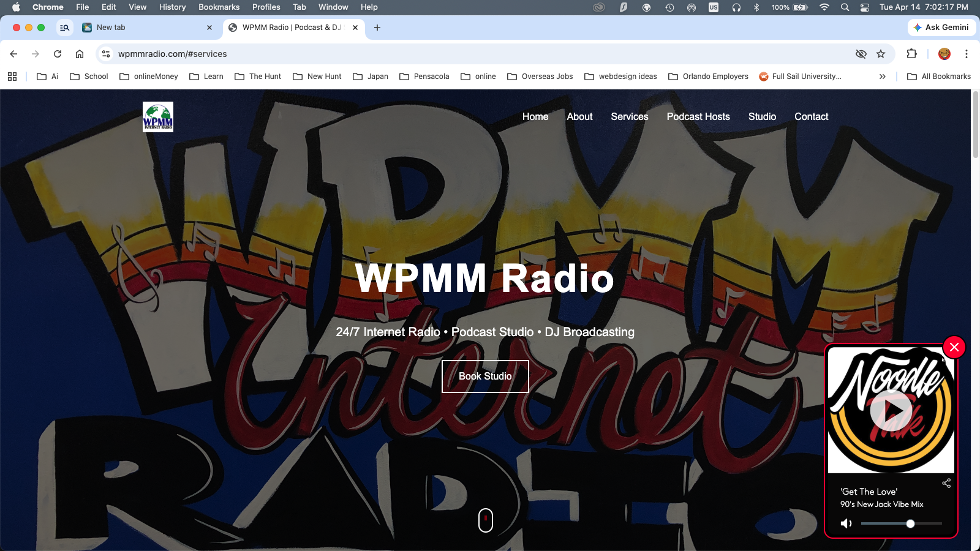The image size is (980, 551).
Task: Open Bluetooth status menu
Action: coord(756,7)
